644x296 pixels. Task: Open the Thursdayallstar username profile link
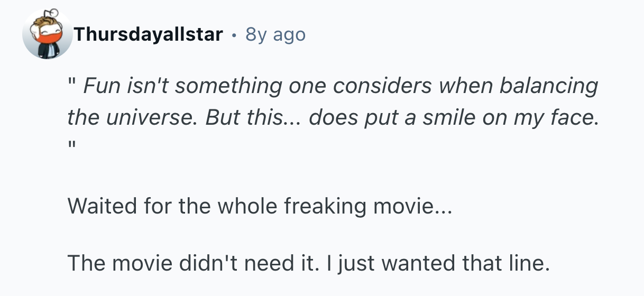pos(148,35)
